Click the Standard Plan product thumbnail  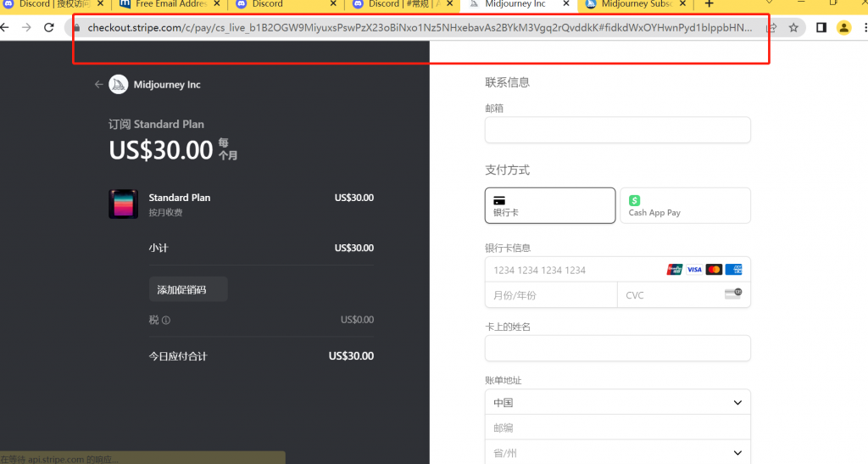coord(124,204)
